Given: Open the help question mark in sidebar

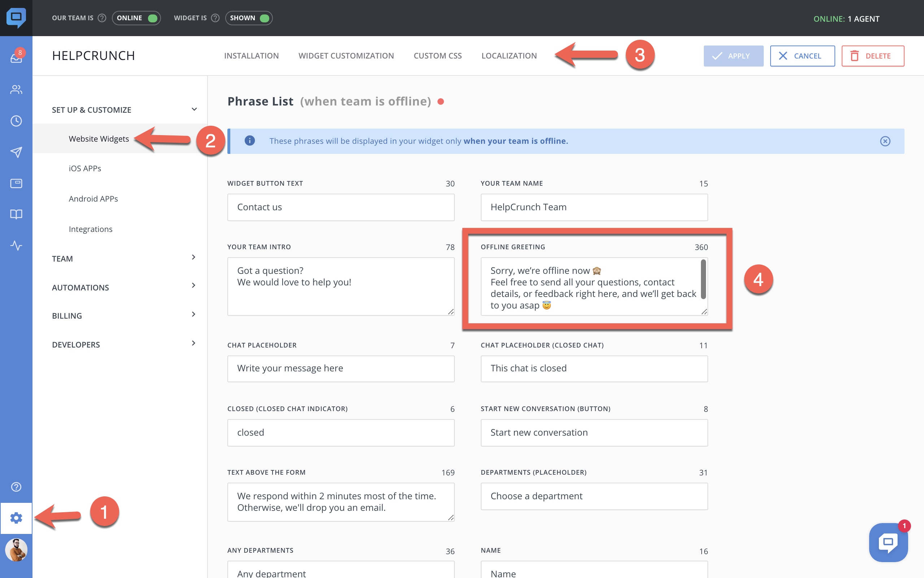Looking at the screenshot, I should coord(16,487).
